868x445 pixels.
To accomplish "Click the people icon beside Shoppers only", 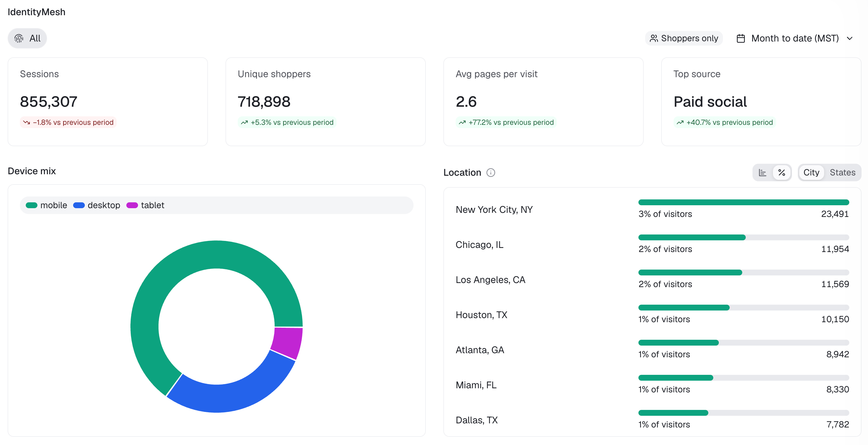I will [654, 38].
